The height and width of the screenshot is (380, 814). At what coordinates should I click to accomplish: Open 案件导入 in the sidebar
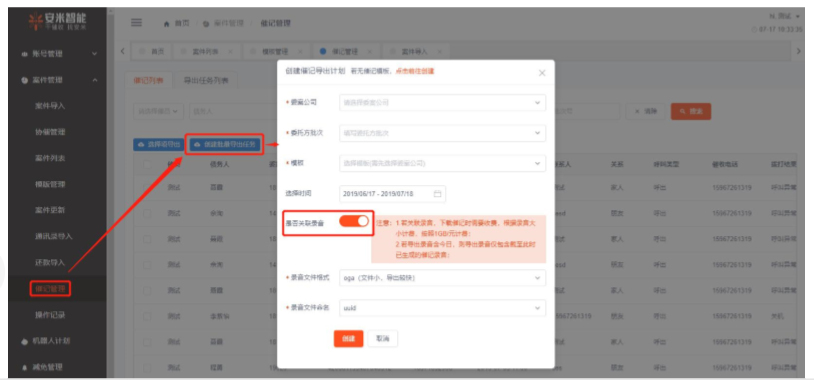point(50,106)
